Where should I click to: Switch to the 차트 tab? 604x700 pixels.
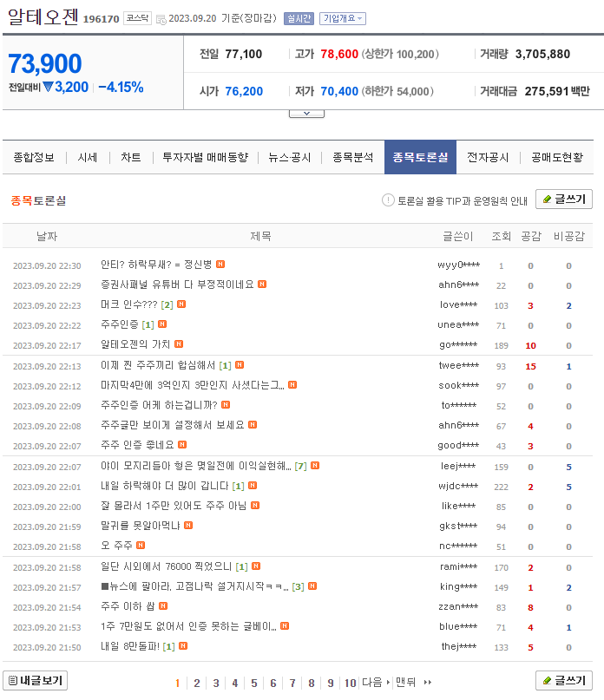[x=131, y=157]
